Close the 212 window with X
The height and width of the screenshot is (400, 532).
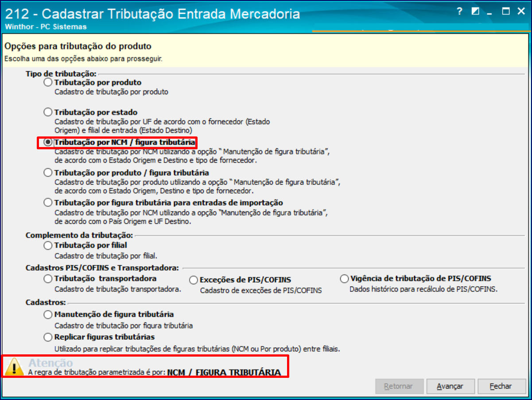pos(520,12)
